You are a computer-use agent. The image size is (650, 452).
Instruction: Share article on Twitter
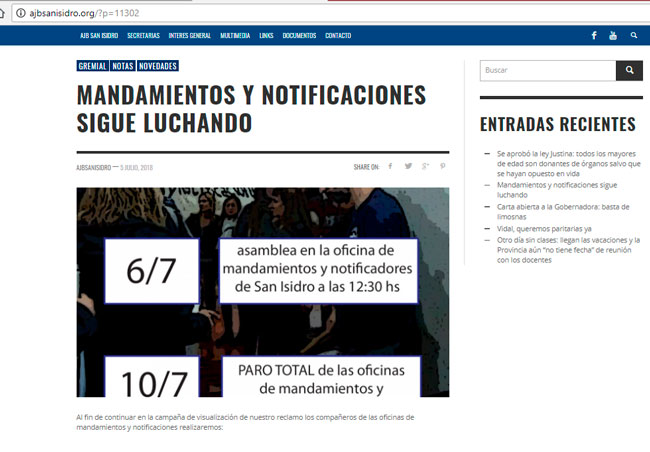click(408, 166)
